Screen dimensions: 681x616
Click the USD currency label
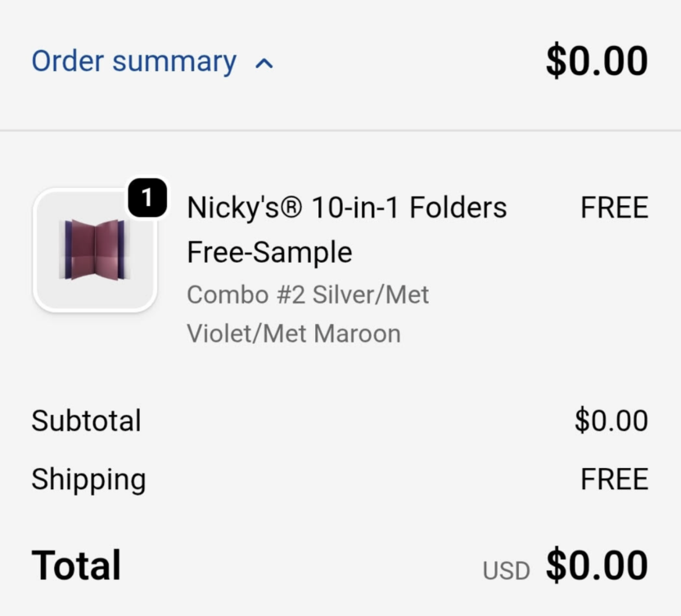click(x=506, y=570)
